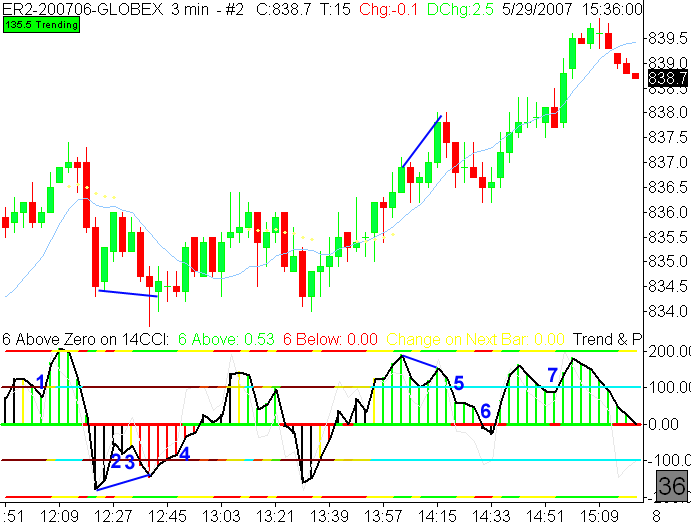Image resolution: width=691 pixels, height=524 pixels.
Task: Click the red 'Chg:-0.1' value
Action: coord(388,8)
